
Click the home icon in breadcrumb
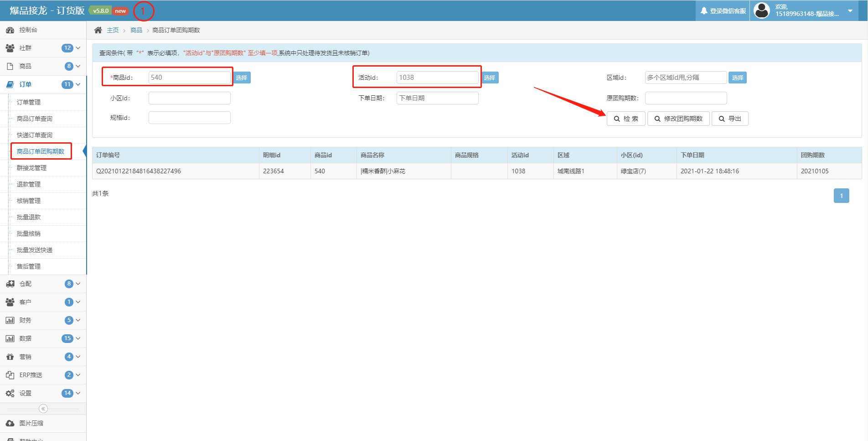click(98, 30)
